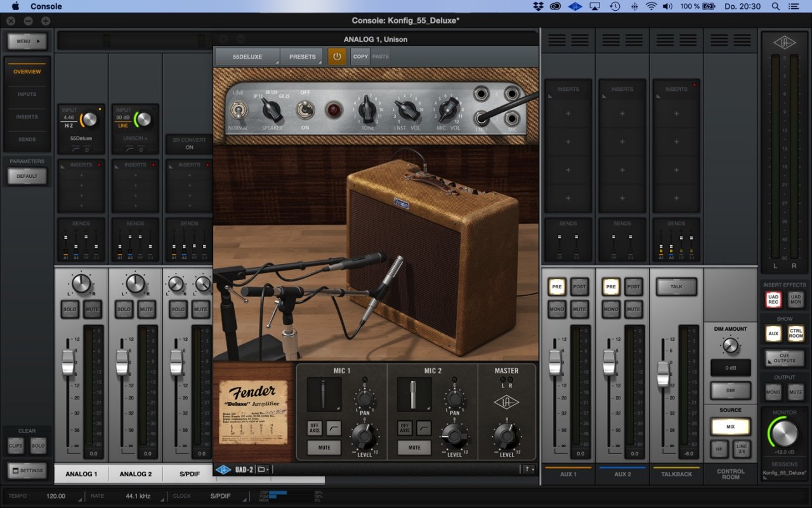The width and height of the screenshot is (812, 508).
Task: Click the Universal Audio logo under MASTER
Action: (506, 403)
